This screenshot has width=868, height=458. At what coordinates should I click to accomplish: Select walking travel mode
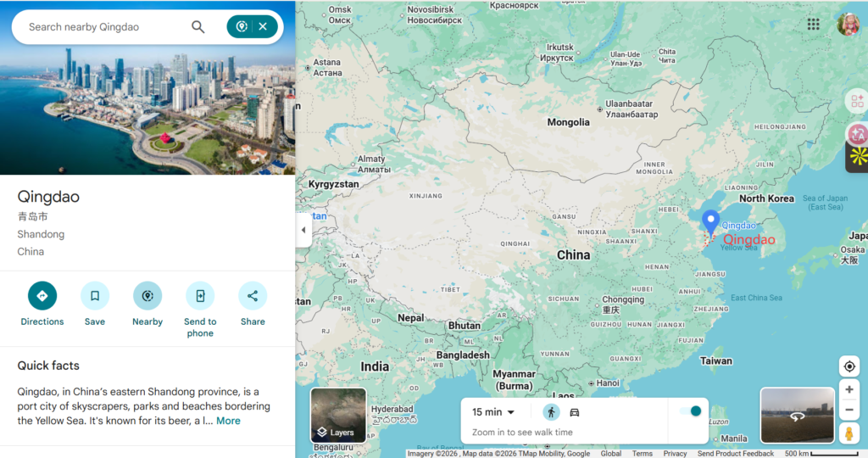(552, 412)
